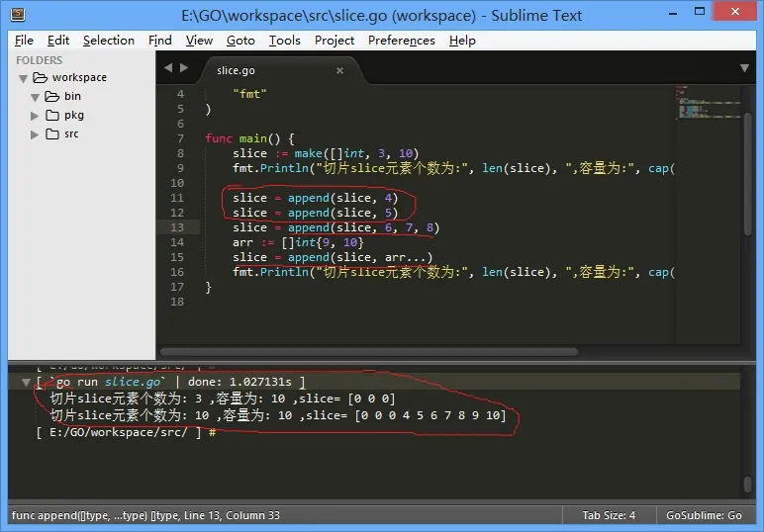Click output line with slice= [0 0 0]
Viewport: 764px width, 532px height.
tap(223, 399)
